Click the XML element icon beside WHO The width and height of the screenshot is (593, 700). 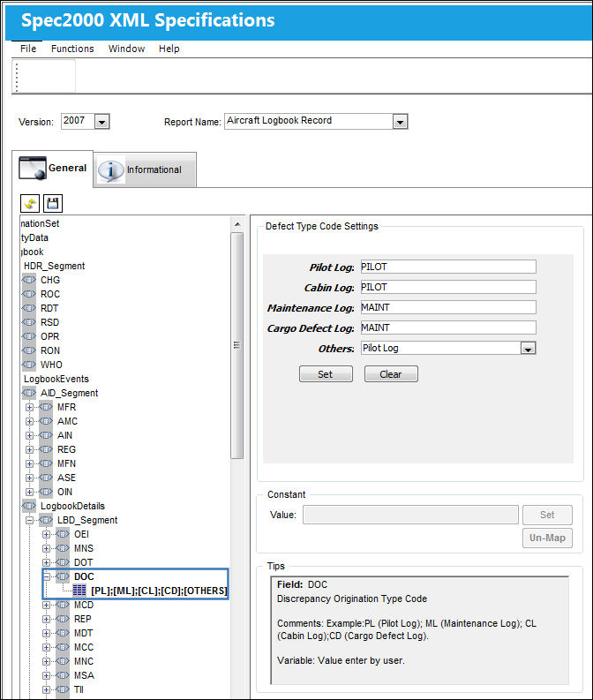click(x=29, y=365)
